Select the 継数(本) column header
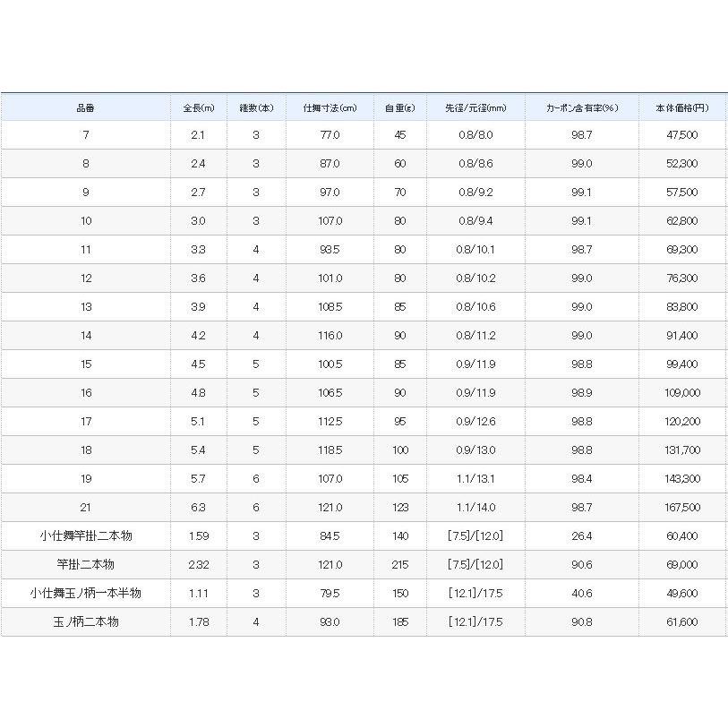This screenshot has height=728, width=728. [x=256, y=107]
